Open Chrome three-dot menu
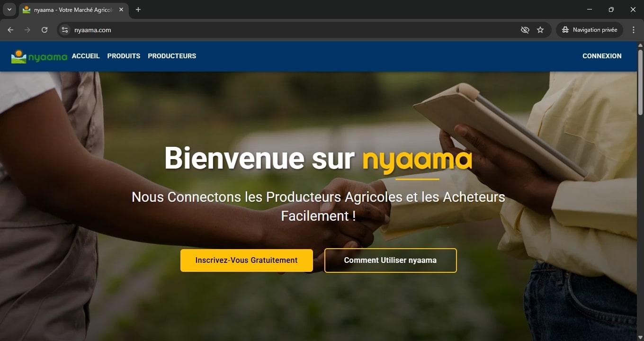The height and width of the screenshot is (341, 644). pos(634,30)
